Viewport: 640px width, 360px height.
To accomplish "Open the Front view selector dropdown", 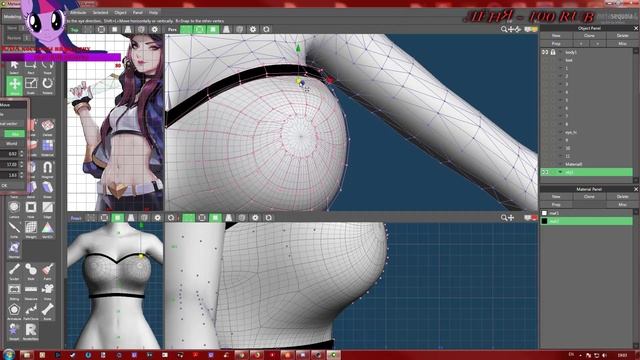I will click(x=76, y=218).
